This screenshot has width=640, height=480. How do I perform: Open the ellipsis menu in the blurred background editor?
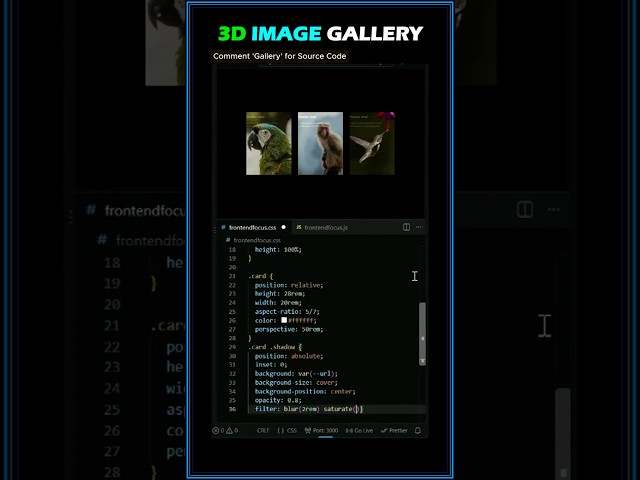553,209
